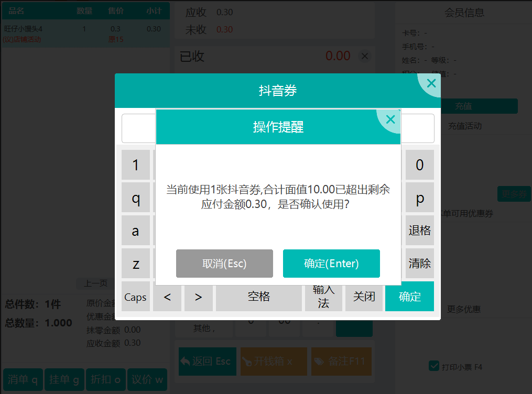532x394 pixels.
Task: Open the 折扣 o discount button
Action: click(x=106, y=379)
